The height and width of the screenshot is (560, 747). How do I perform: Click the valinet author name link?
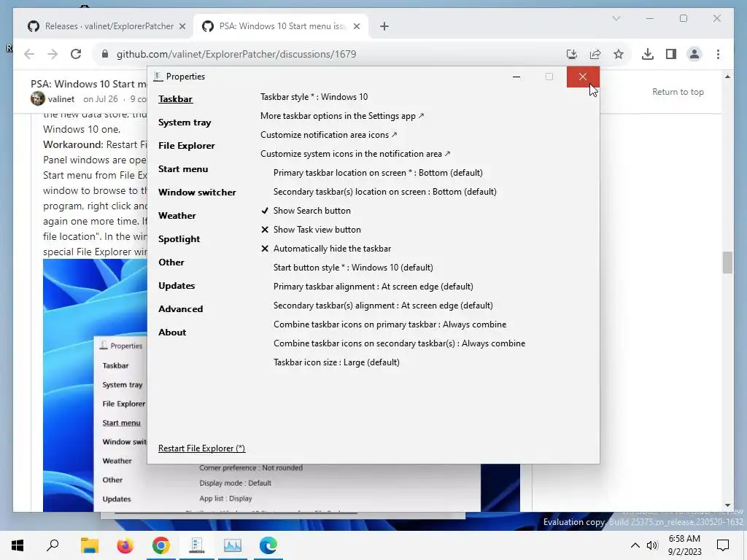click(x=61, y=99)
